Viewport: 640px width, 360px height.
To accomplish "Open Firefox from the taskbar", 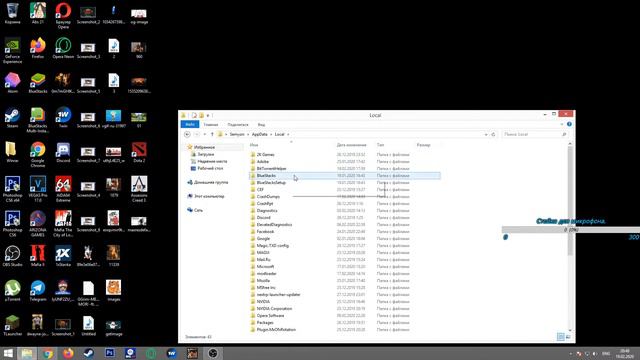I will (x=68, y=353).
